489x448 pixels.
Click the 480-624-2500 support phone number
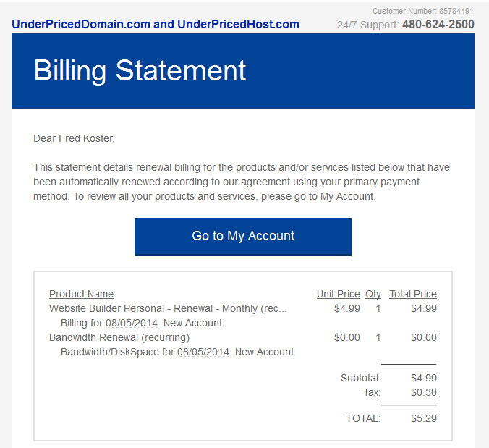click(438, 25)
